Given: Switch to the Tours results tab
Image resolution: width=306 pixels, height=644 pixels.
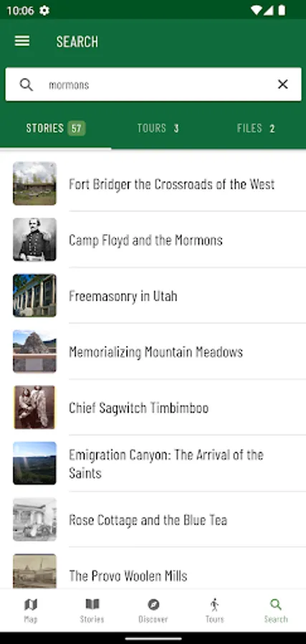Looking at the screenshot, I should (158, 128).
